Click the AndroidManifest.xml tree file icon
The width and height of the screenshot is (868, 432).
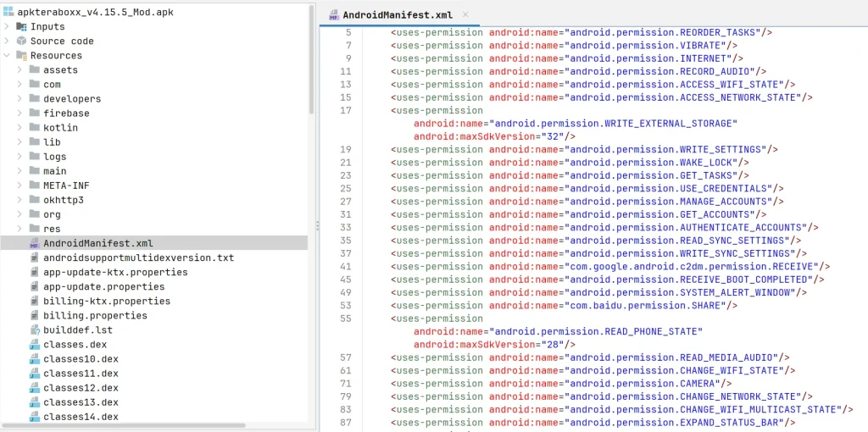click(x=34, y=243)
